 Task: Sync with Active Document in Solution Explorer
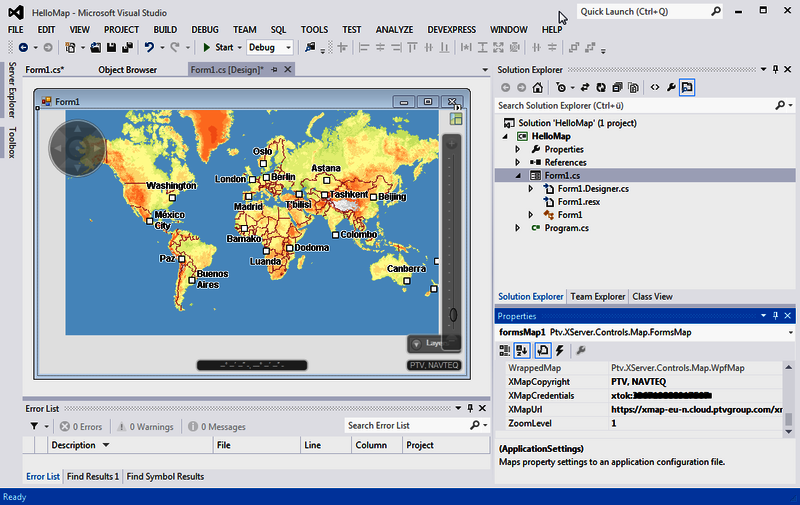click(585, 88)
